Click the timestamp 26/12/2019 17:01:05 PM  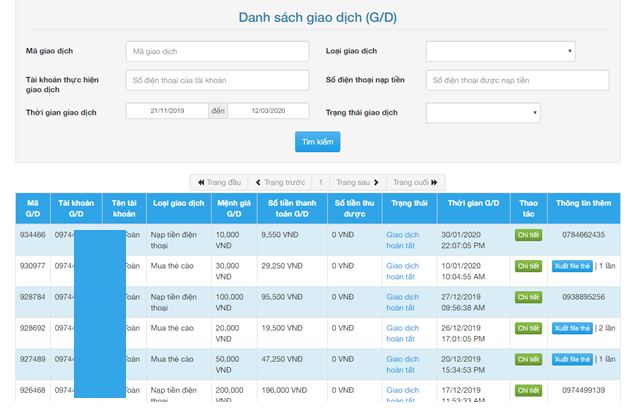463,334
